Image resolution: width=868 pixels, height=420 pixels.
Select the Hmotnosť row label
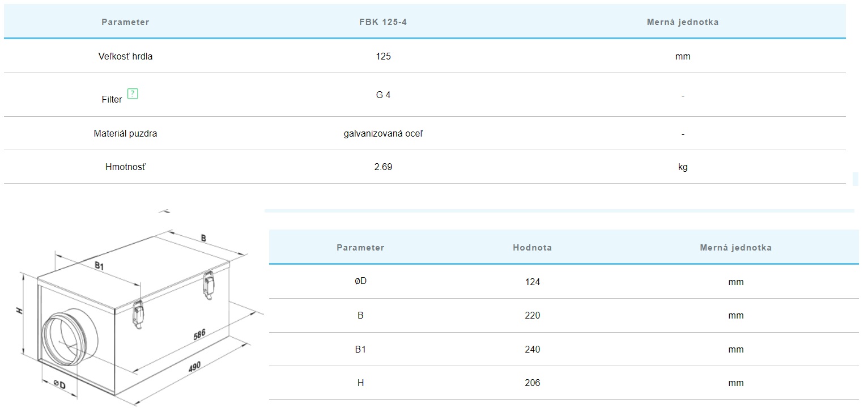[125, 167]
